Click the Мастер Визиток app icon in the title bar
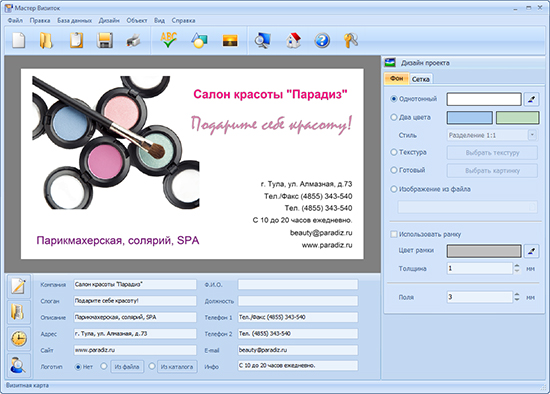The width and height of the screenshot is (550, 394). click(9, 8)
